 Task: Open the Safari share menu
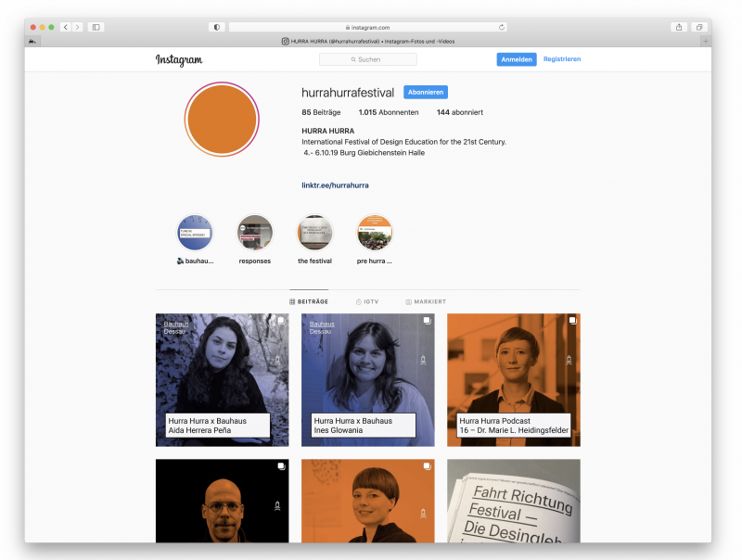click(679, 27)
